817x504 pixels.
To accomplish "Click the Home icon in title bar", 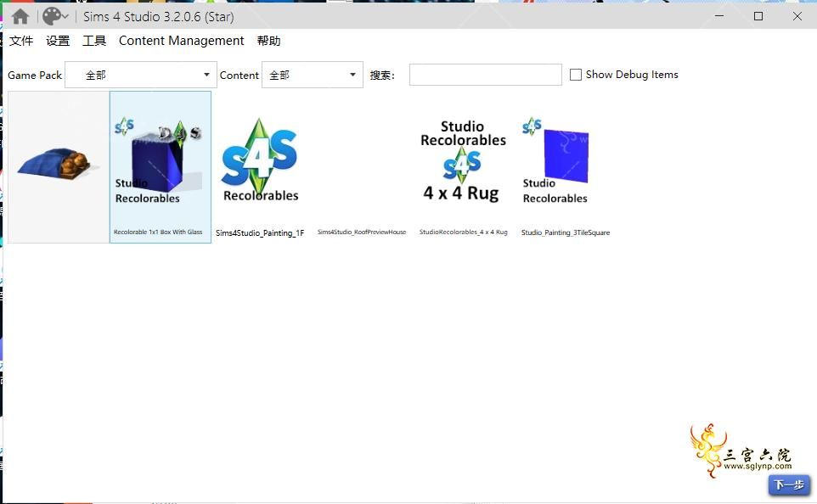I will (x=20, y=17).
